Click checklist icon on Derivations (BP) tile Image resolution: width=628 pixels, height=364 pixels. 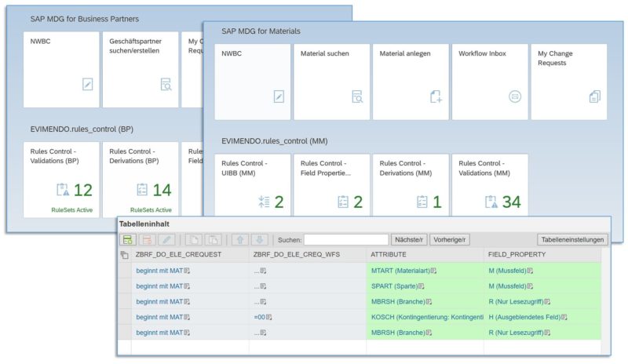tap(142, 189)
